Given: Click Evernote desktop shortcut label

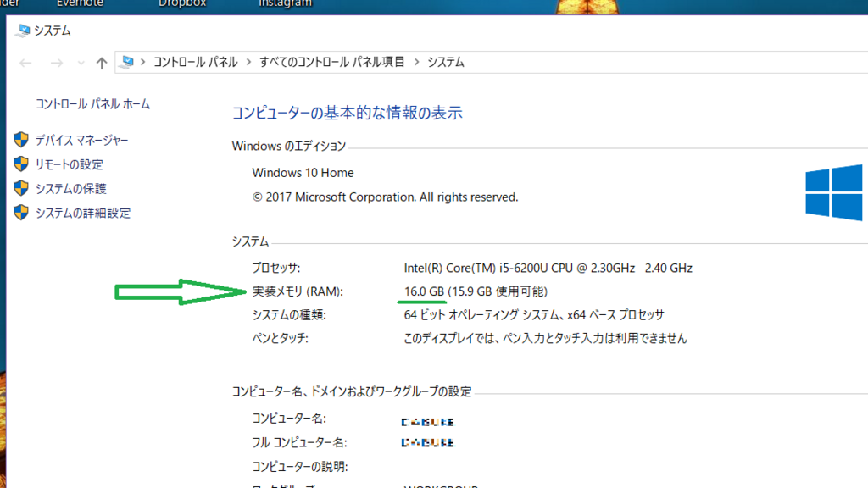Looking at the screenshot, I should click(80, 3).
